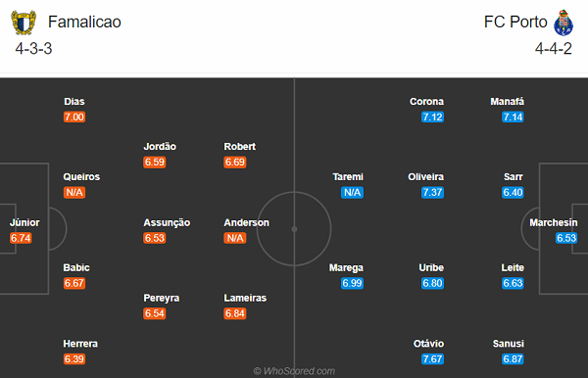Click Manafá's 7.14 rating badge
The height and width of the screenshot is (378, 588).
[x=513, y=117]
